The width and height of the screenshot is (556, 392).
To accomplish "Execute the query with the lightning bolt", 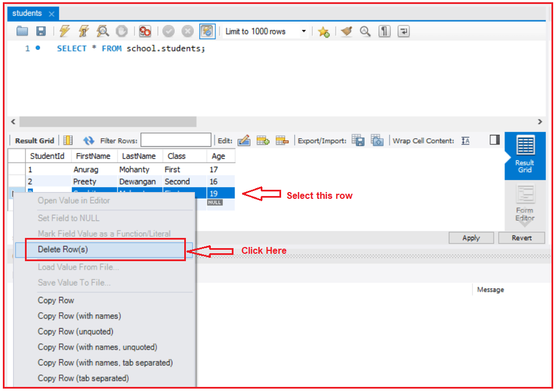I will click(x=64, y=31).
